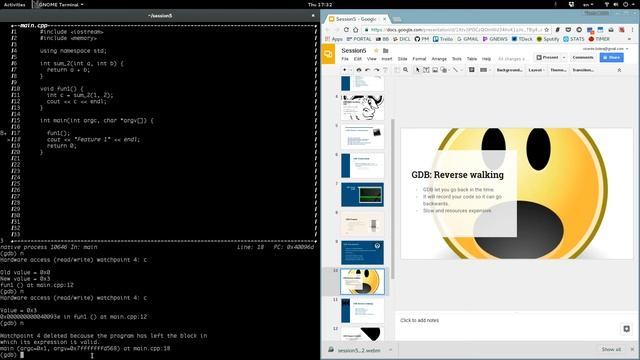Select the Text box tool
This screenshot has height=360, width=640.
click(x=426, y=70)
